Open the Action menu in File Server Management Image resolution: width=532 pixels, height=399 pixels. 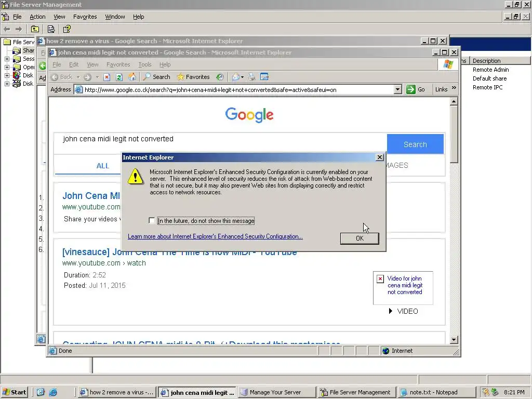pyautogui.click(x=37, y=17)
